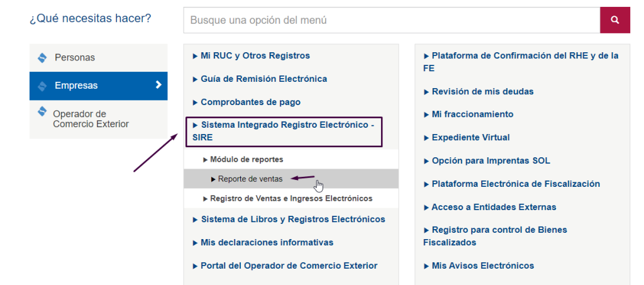Collapse Sistema Integrado Registro Electrónico - SIRE
644x285 pixels.
284,131
